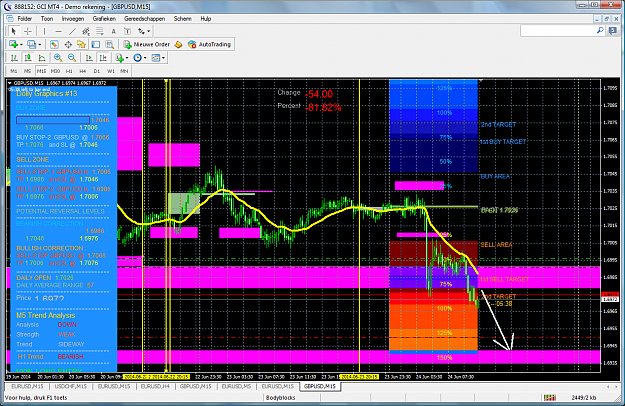
Task: Click the new chart icon
Action: click(x=14, y=44)
